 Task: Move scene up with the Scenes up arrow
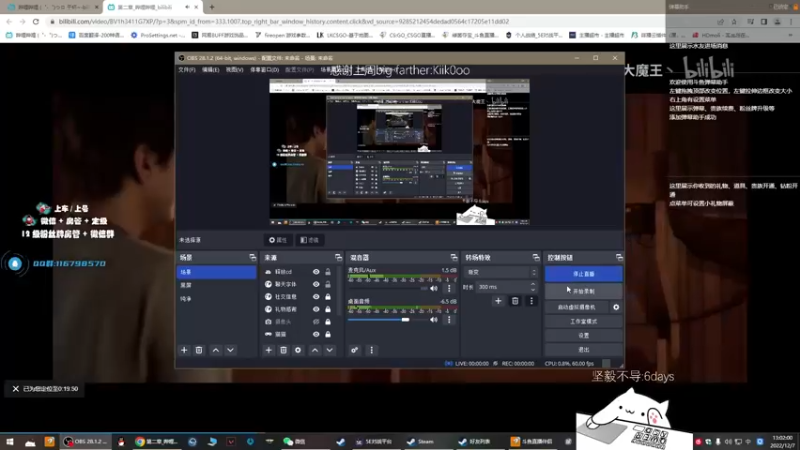click(216, 350)
